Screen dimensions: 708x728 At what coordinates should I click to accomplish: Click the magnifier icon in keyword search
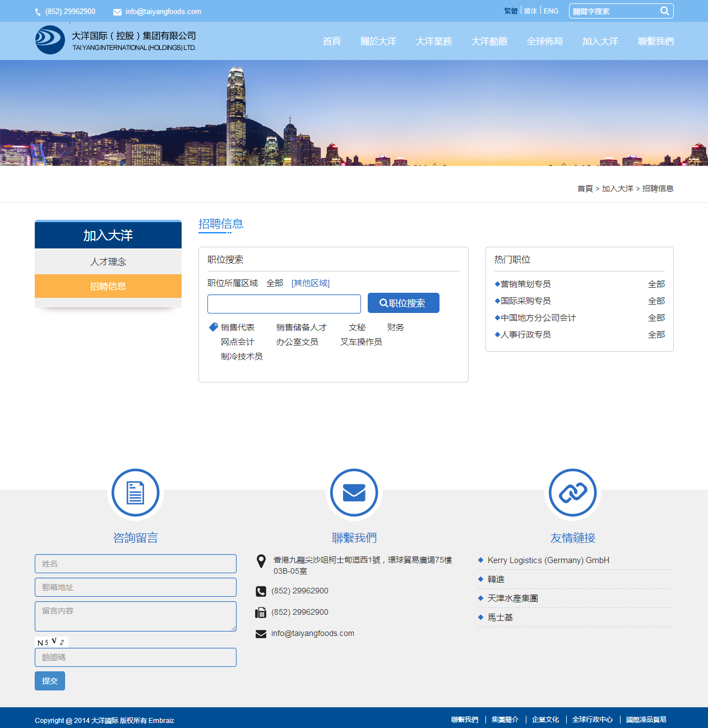pos(664,11)
